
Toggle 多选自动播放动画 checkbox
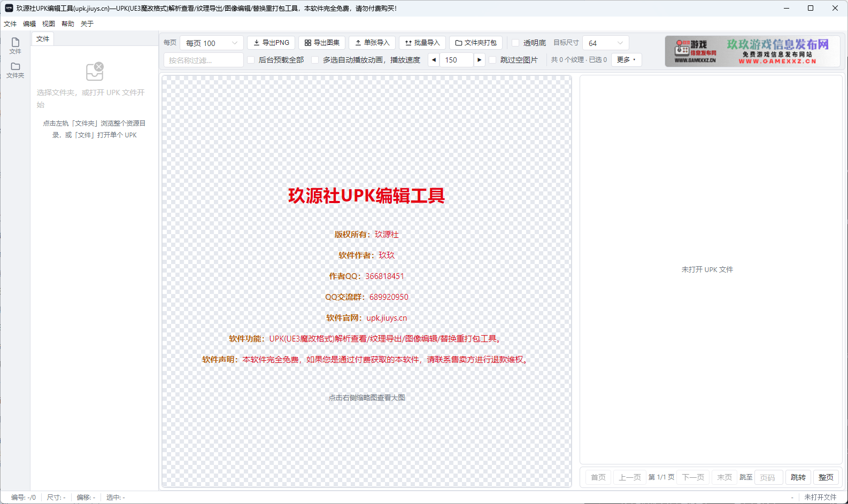315,60
